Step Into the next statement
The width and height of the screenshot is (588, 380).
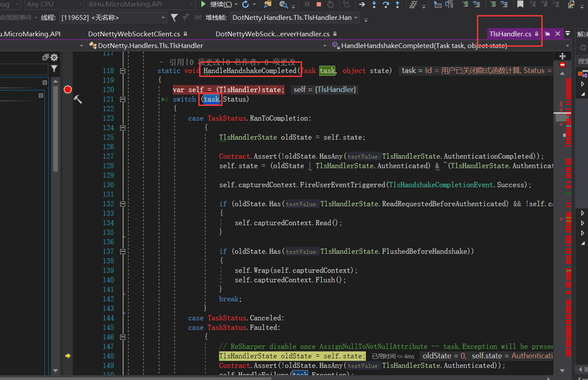(x=374, y=4)
